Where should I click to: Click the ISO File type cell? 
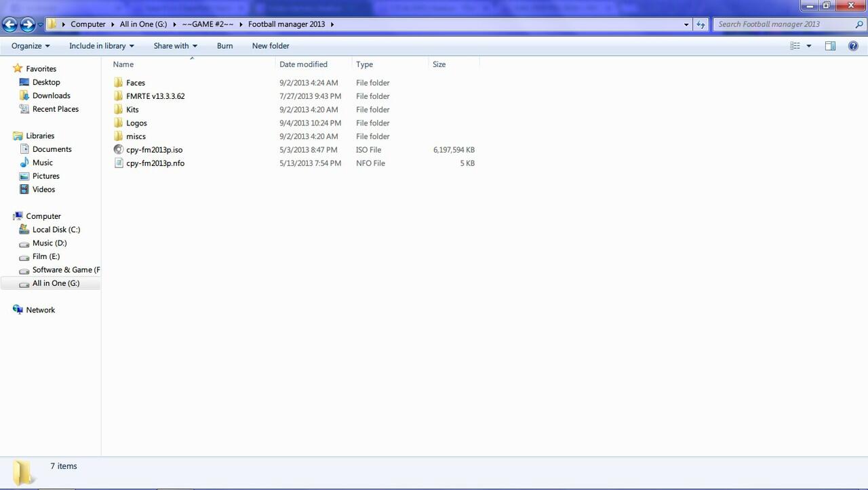(368, 150)
